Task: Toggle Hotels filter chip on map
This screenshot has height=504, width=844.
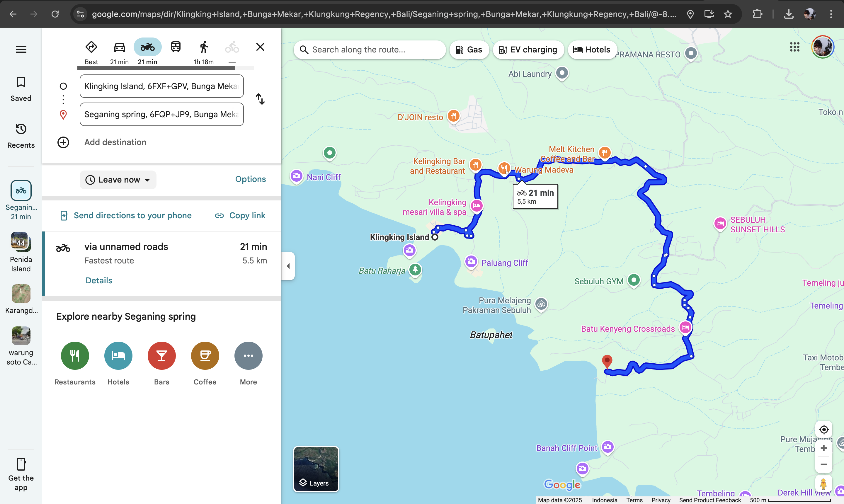Action: coord(592,50)
